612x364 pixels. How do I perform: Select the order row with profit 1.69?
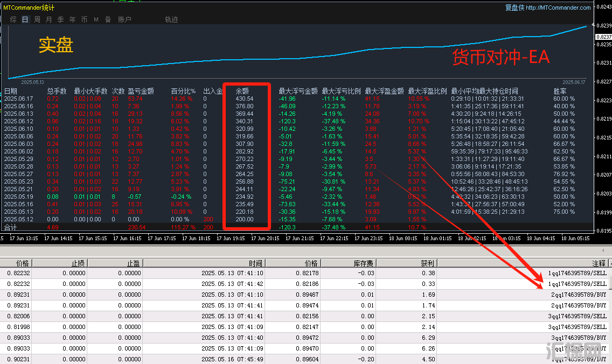point(304,295)
